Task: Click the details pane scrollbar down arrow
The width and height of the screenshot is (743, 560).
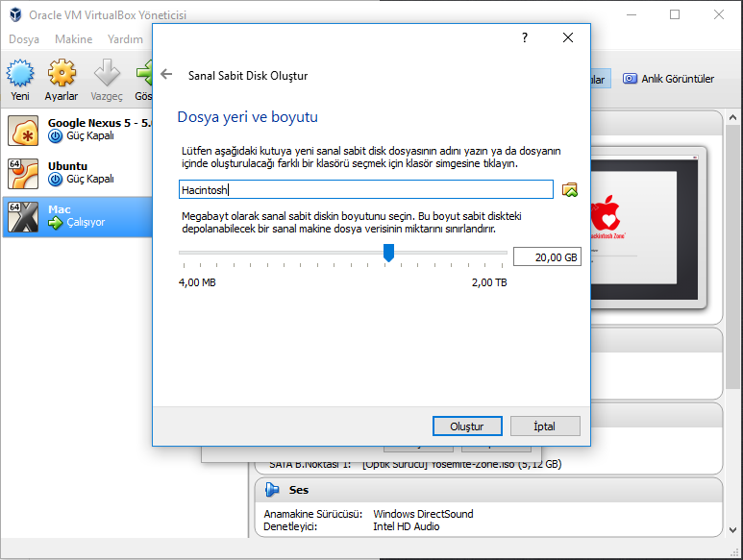Action: pos(732,530)
